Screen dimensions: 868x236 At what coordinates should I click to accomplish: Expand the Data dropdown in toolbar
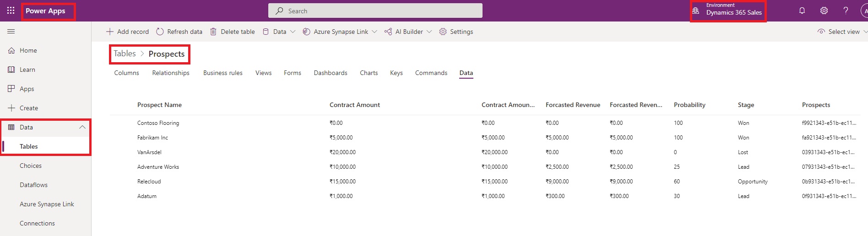279,32
